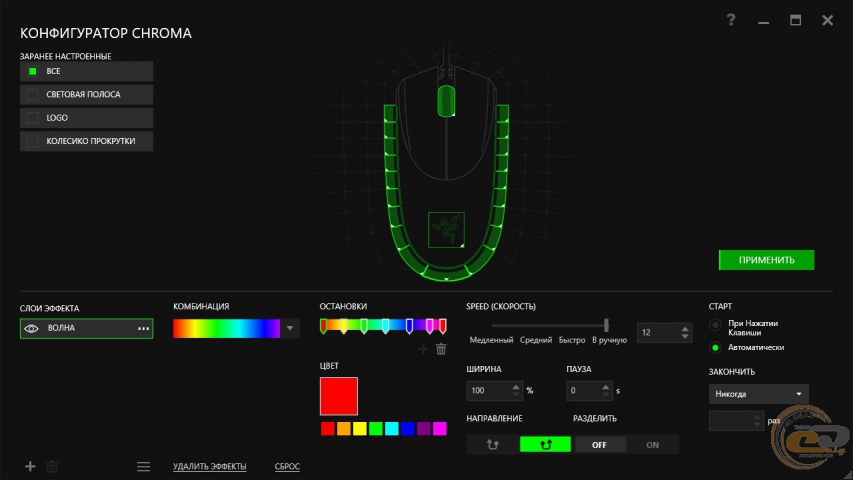Viewport: 853px width, 480px height.
Task: Select the green wave direction arrow
Action: 545,445
